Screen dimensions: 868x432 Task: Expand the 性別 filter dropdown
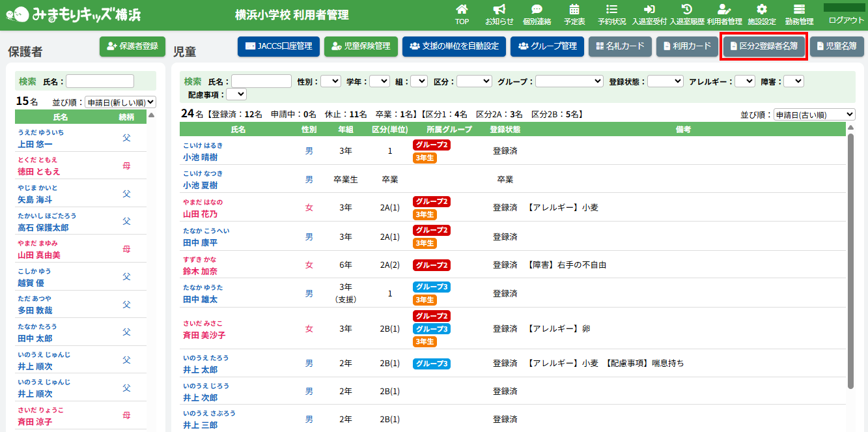point(331,81)
